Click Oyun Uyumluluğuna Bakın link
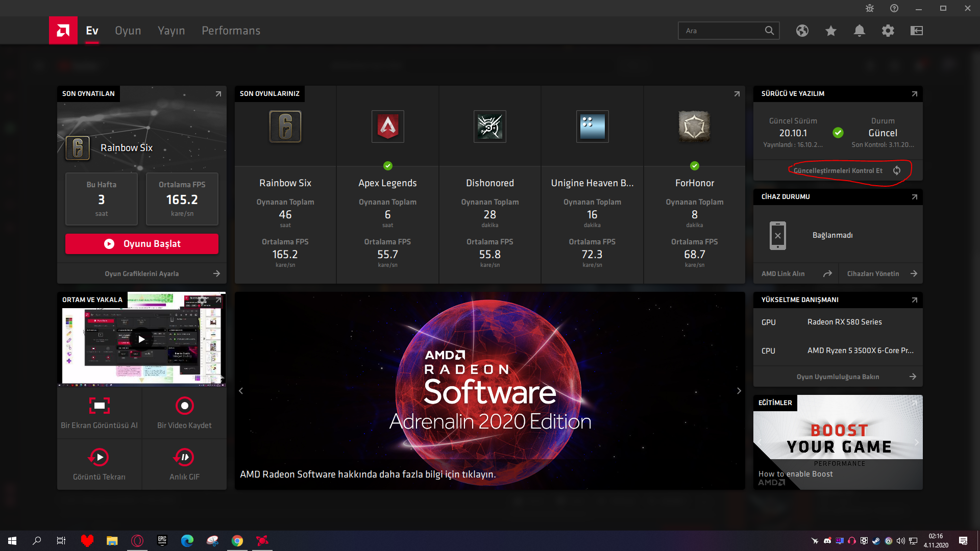980x551 pixels. pos(838,377)
